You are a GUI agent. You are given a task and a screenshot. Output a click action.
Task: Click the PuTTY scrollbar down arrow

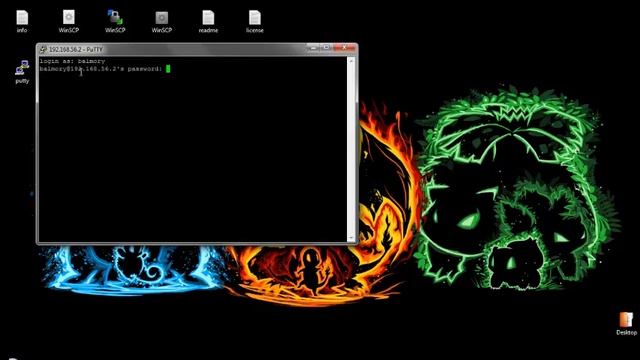click(351, 238)
